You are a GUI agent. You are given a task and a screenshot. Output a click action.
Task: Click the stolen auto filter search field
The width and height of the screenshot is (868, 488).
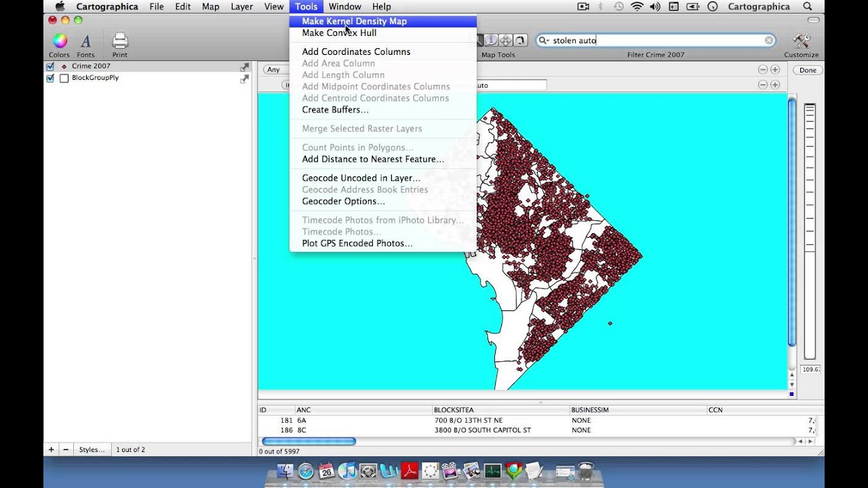[656, 41]
